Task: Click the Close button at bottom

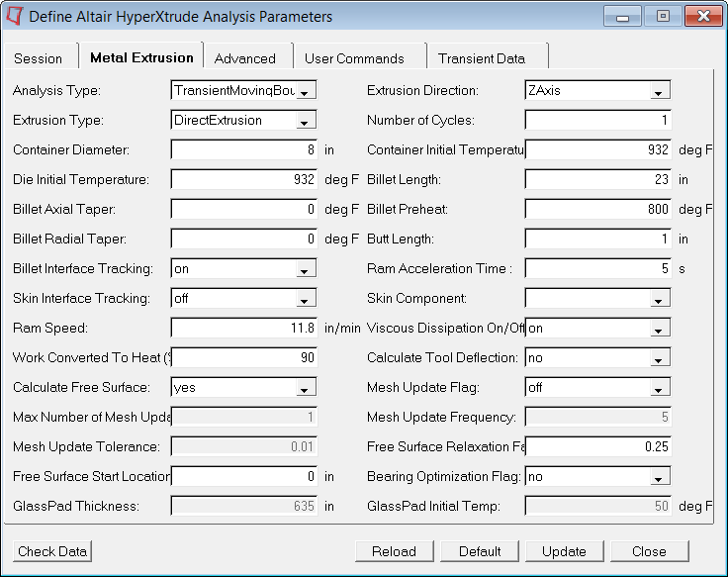Action: coord(649,551)
